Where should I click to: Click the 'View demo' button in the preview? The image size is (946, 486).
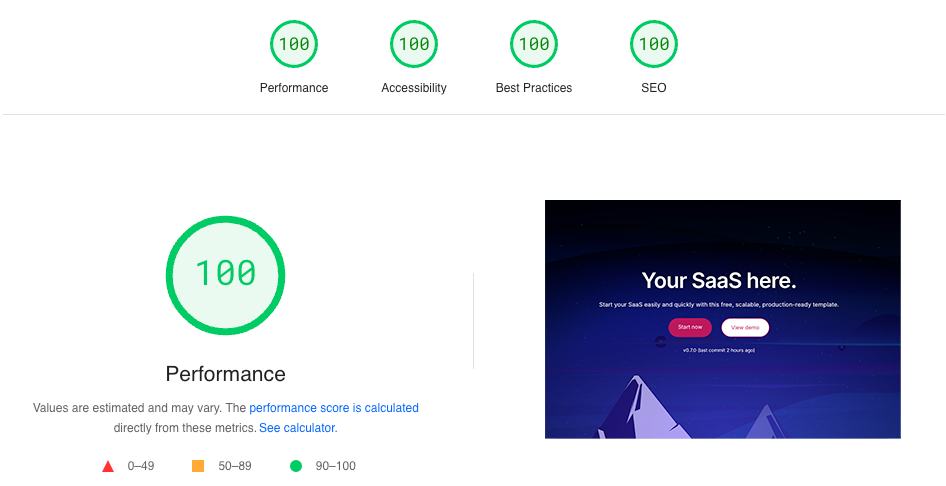click(745, 327)
